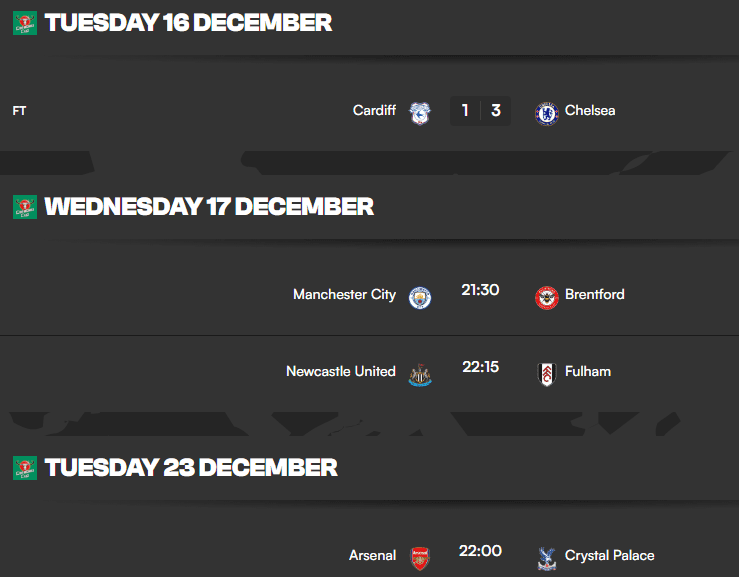Click the Newcastle United team name

341,371
